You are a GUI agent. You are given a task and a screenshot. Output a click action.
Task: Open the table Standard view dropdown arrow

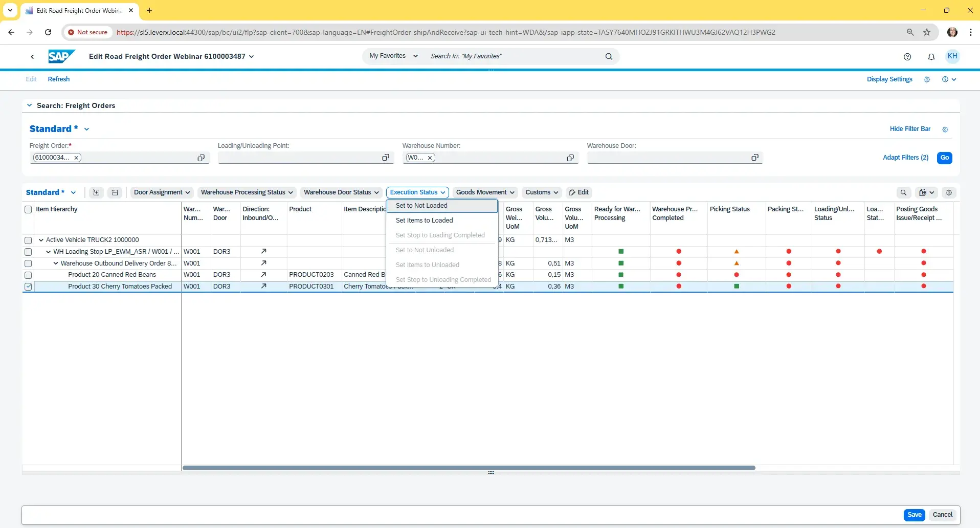click(73, 192)
